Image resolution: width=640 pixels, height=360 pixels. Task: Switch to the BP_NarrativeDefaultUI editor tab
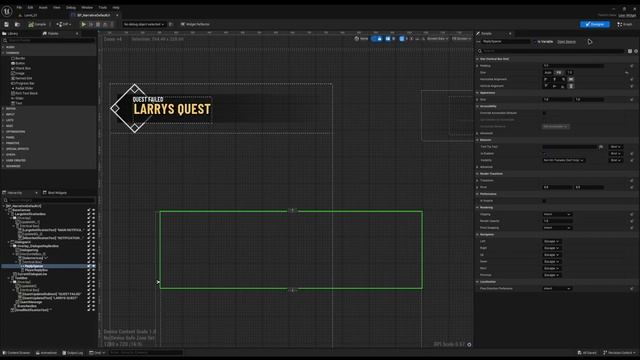click(93, 16)
